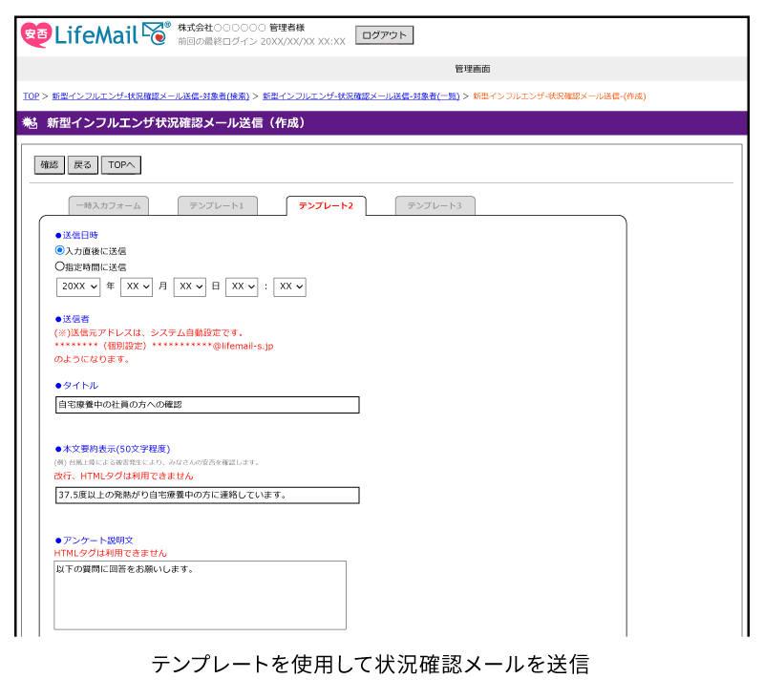Switch to the テンプレート3 tab
764x700 pixels.
pyautogui.click(x=435, y=206)
